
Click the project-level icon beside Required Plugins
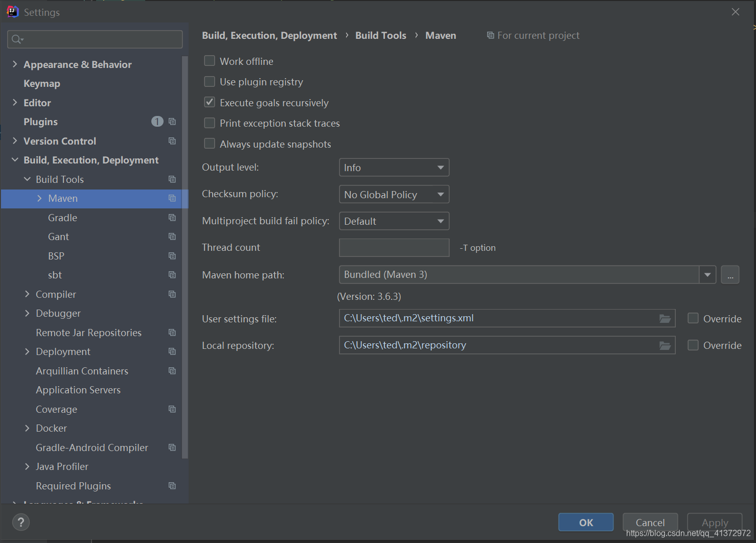pyautogui.click(x=172, y=486)
